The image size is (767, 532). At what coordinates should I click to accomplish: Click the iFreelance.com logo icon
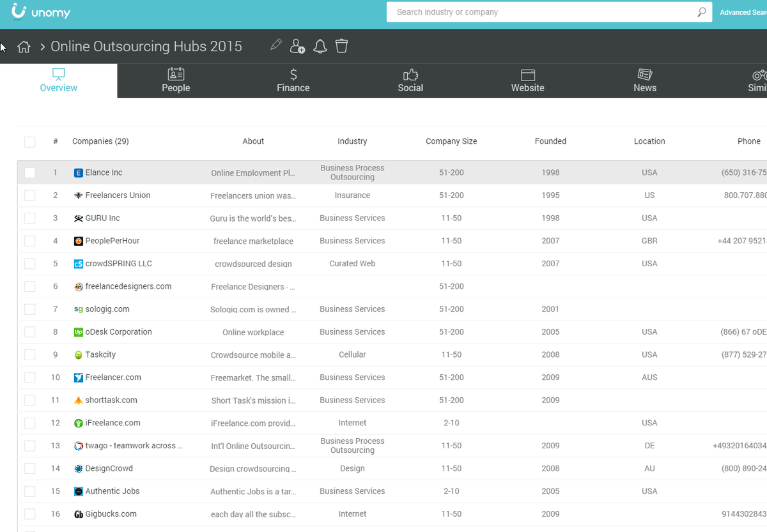tap(79, 423)
